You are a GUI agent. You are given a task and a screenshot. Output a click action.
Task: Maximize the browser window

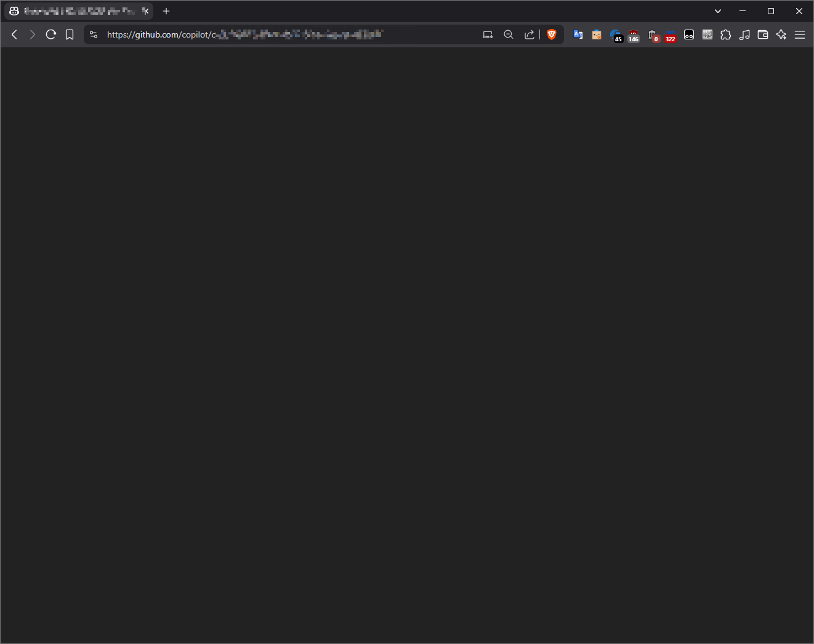771,11
